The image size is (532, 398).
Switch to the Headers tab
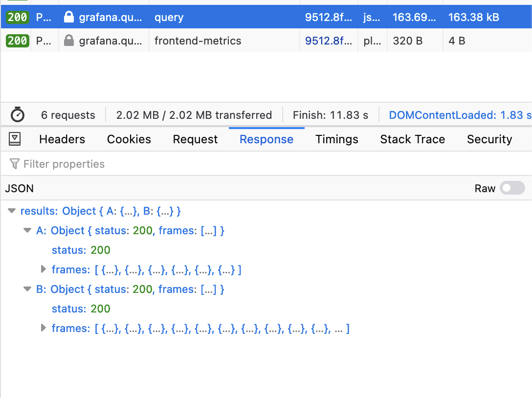tap(62, 139)
